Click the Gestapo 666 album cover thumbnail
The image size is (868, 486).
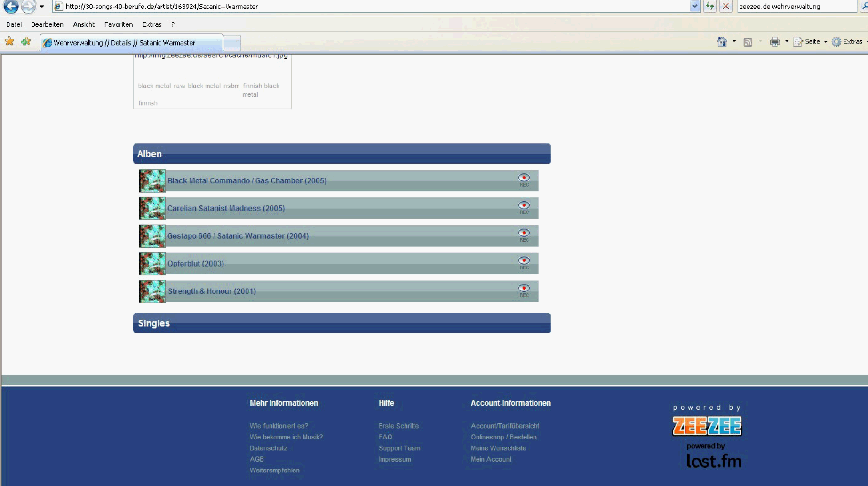click(x=152, y=236)
